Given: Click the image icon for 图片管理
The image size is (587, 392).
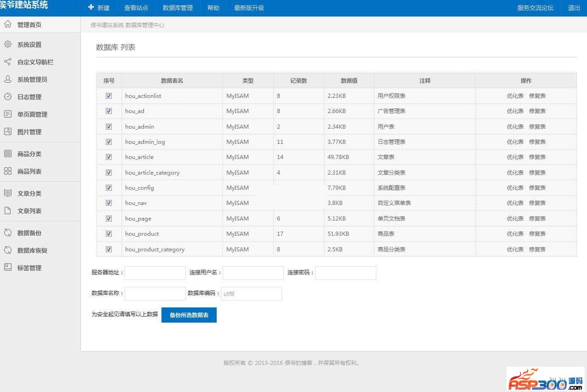Looking at the screenshot, I should pyautogui.click(x=8, y=132).
